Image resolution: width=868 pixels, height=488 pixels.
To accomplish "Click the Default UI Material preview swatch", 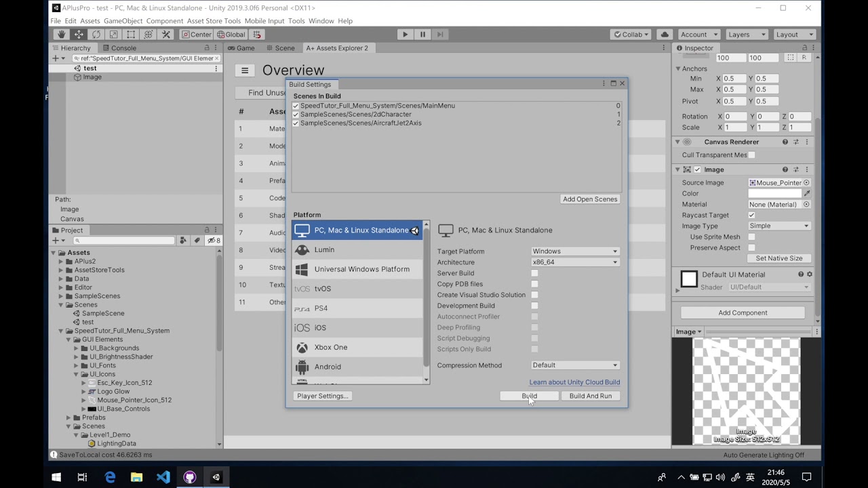I will coord(689,279).
